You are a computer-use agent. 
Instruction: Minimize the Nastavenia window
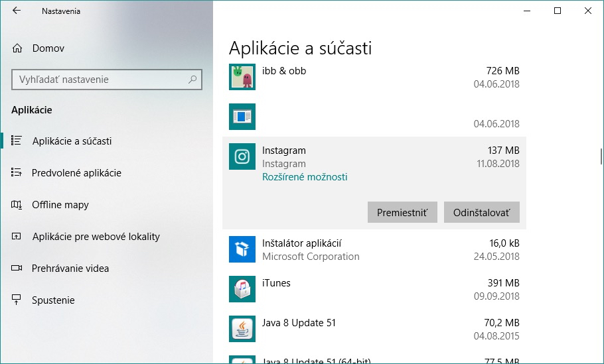click(528, 11)
